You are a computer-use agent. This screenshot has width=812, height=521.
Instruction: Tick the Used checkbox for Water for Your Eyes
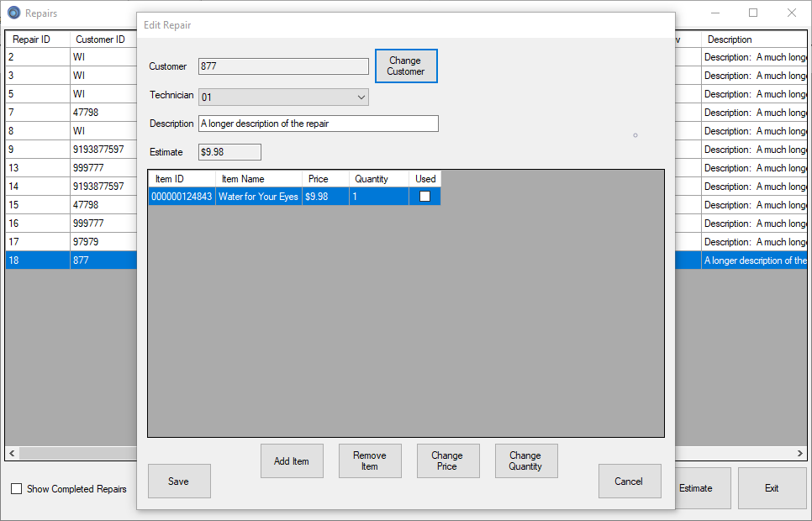click(424, 197)
